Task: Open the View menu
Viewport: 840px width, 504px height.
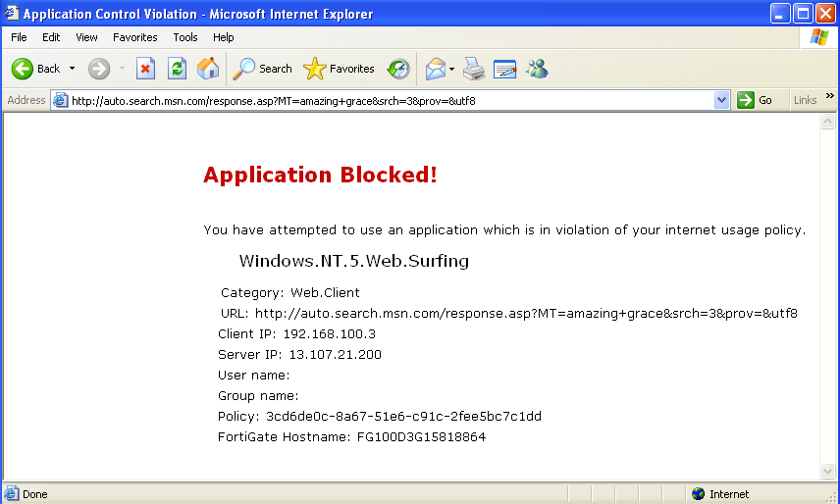Action: tap(86, 37)
